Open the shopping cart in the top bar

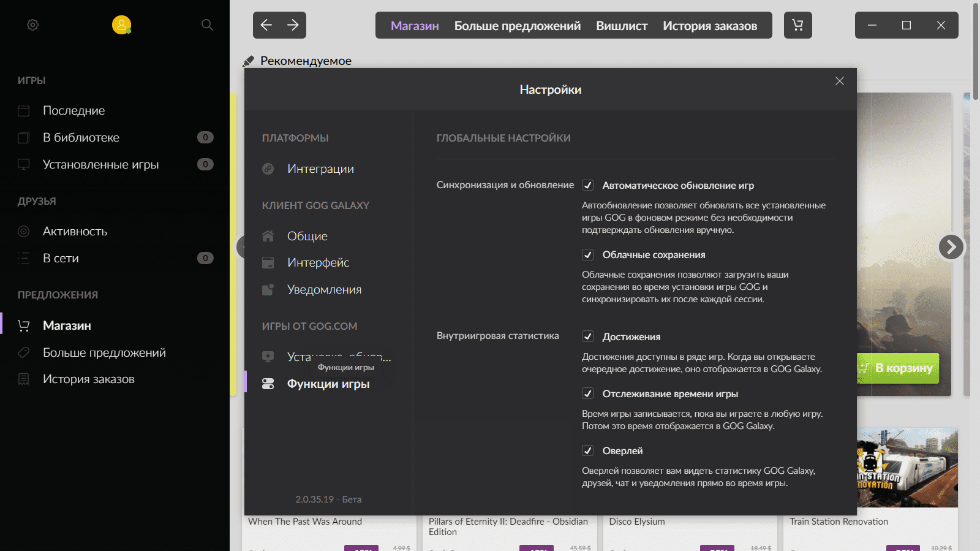(797, 25)
